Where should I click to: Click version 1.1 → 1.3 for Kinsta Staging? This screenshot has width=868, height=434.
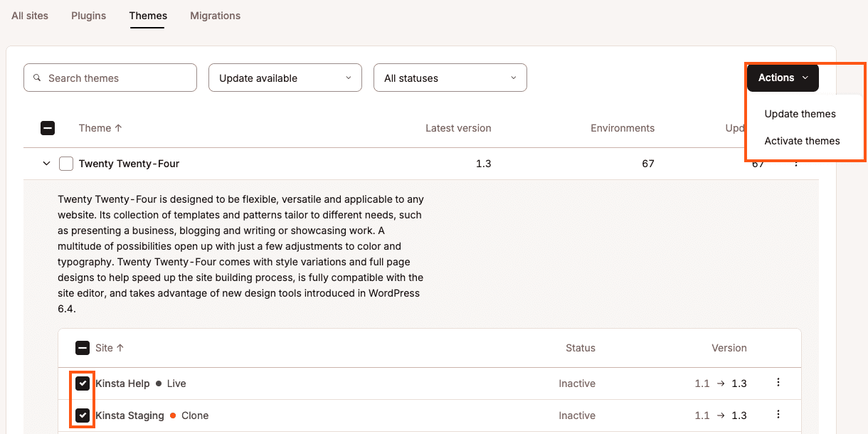721,416
